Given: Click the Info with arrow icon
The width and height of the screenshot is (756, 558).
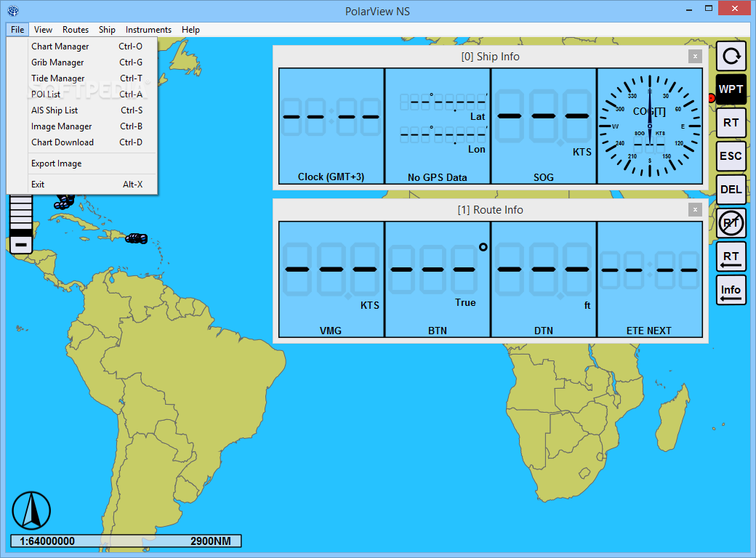Looking at the screenshot, I should (x=731, y=290).
